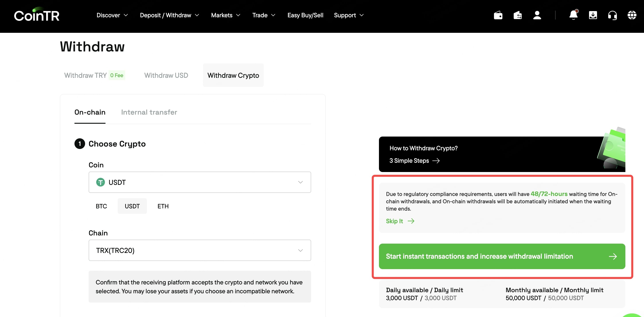The width and height of the screenshot is (644, 317).
Task: Change language using the globe icon
Action: 632,15
